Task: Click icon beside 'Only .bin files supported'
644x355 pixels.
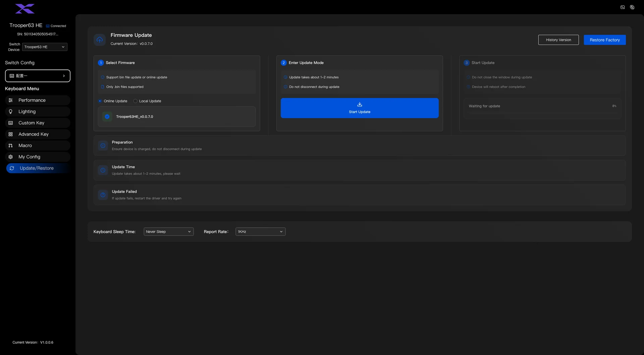Action: pyautogui.click(x=103, y=87)
